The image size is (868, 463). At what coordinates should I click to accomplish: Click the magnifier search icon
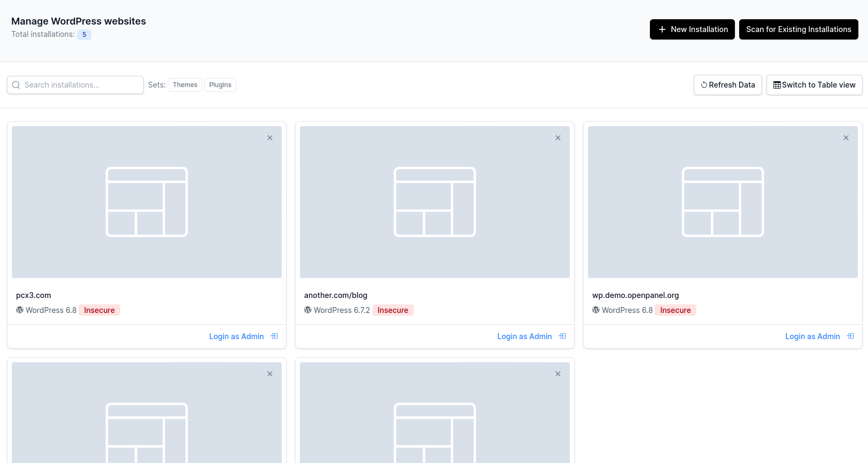point(16,85)
